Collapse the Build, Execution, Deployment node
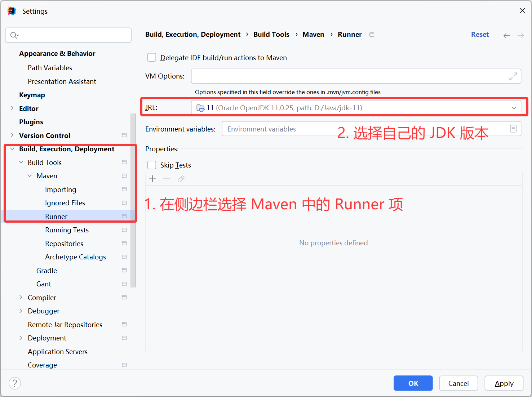 12,149
